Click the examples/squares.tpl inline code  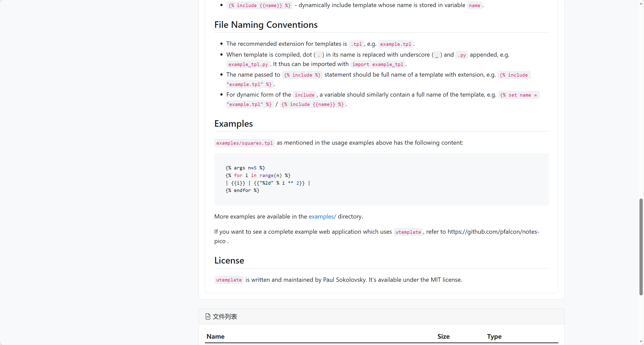pos(244,143)
